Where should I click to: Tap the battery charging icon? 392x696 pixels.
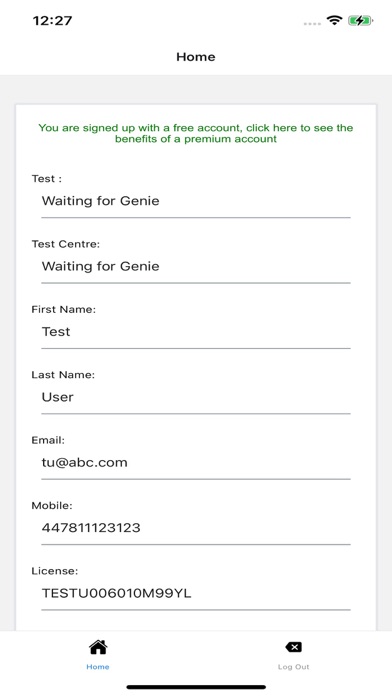[x=360, y=20]
